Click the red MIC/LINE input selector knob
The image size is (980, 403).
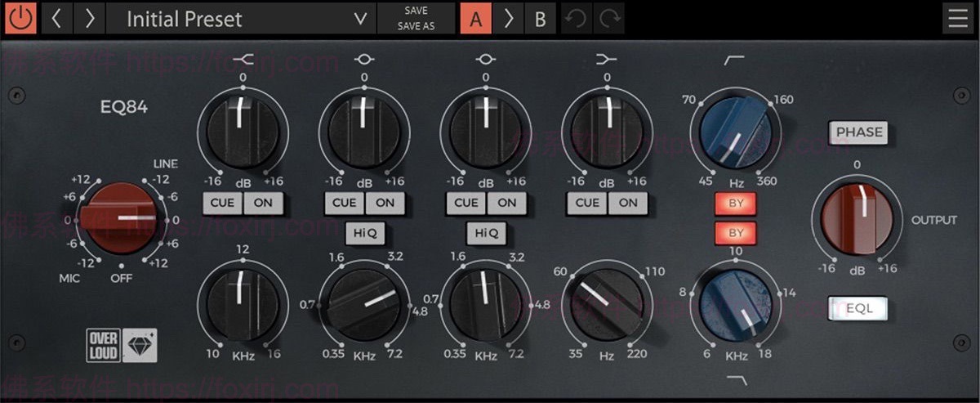pos(118,218)
